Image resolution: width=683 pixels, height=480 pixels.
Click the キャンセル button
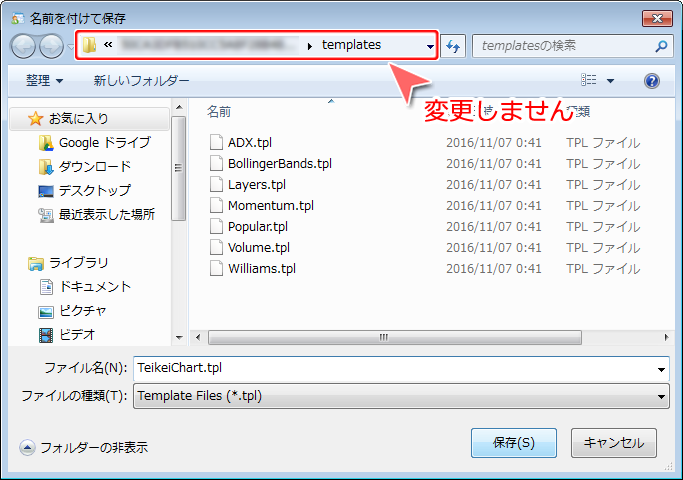[614, 443]
